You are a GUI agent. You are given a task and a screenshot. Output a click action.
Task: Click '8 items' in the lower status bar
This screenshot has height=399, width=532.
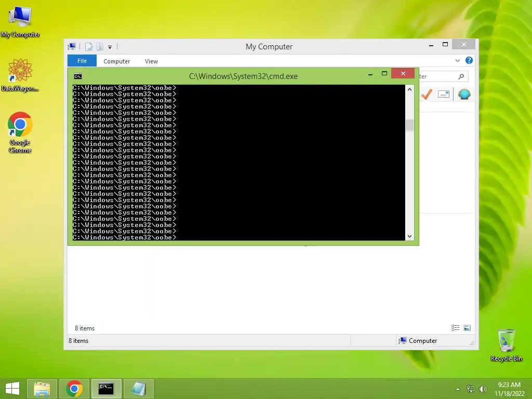click(78, 341)
